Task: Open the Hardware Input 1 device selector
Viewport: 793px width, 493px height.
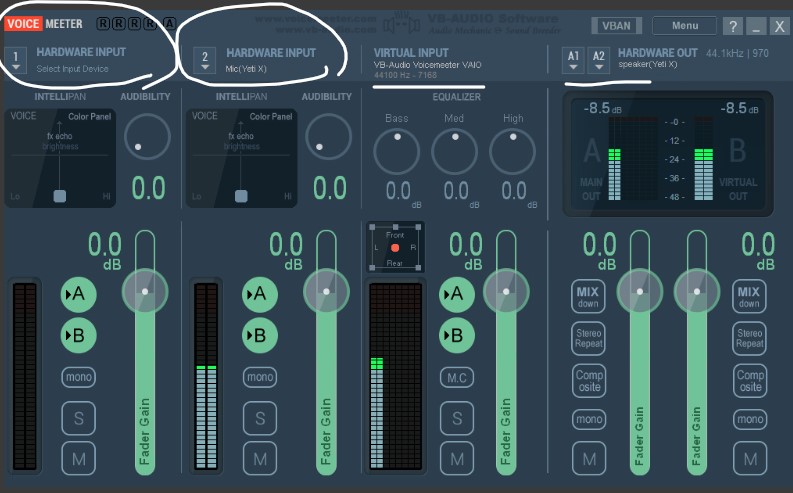Action: (x=16, y=60)
